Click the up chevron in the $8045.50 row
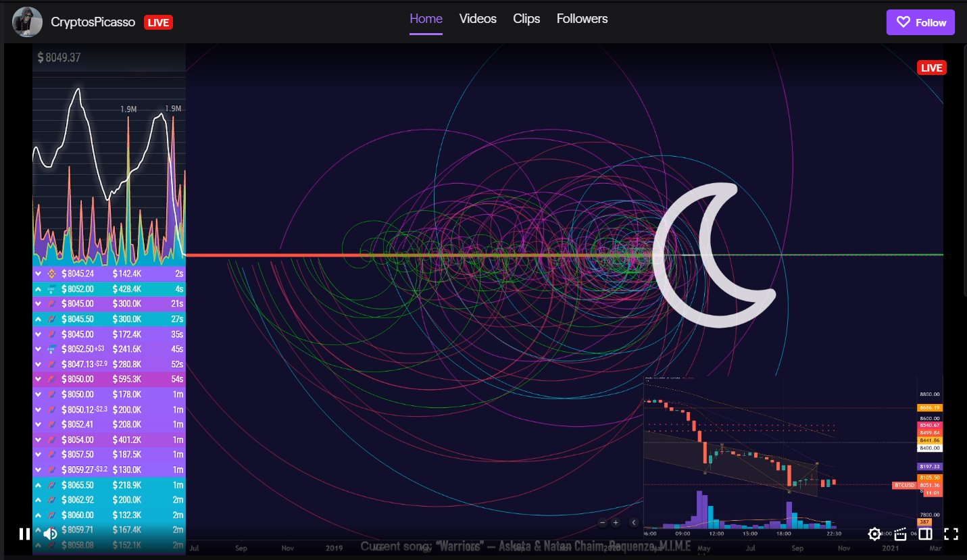Screen dimensions: 967x560 tap(39, 319)
